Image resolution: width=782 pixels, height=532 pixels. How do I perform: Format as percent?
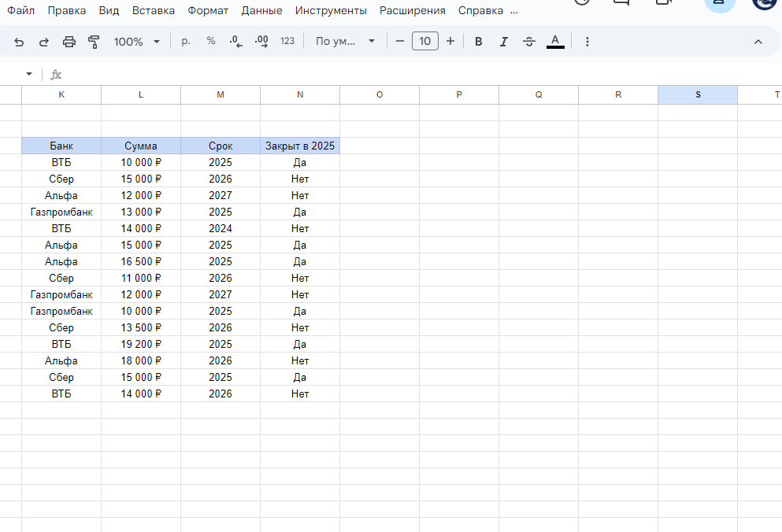pos(211,42)
